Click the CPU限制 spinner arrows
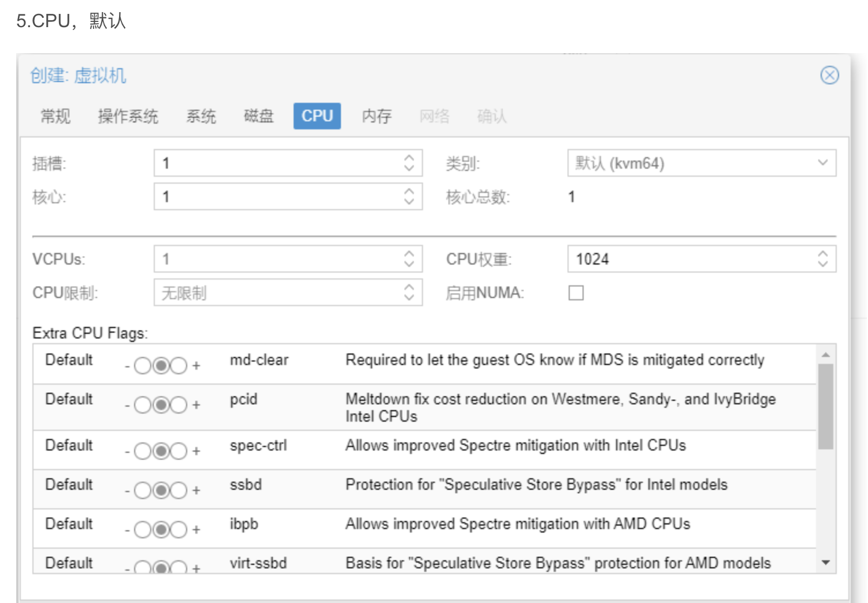Image resolution: width=868 pixels, height=603 pixels. [x=409, y=292]
